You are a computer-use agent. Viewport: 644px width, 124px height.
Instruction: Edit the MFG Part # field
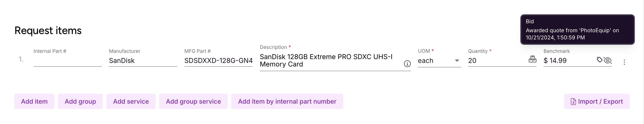coord(218,60)
